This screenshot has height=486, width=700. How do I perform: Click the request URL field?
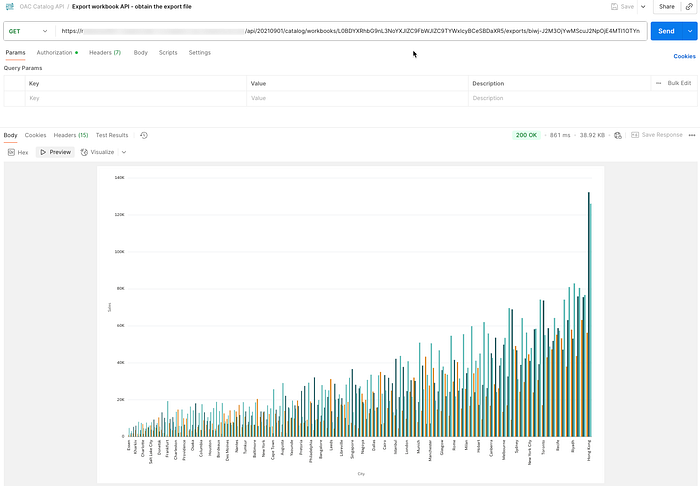click(351, 31)
